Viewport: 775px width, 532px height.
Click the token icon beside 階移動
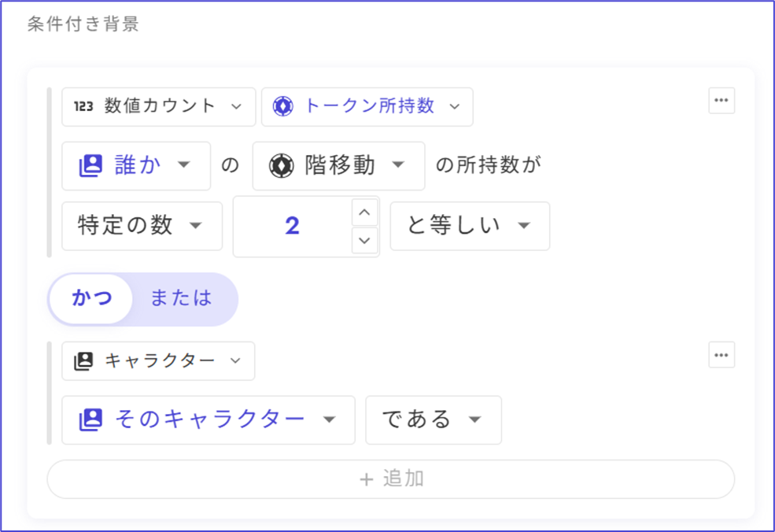[282, 165]
